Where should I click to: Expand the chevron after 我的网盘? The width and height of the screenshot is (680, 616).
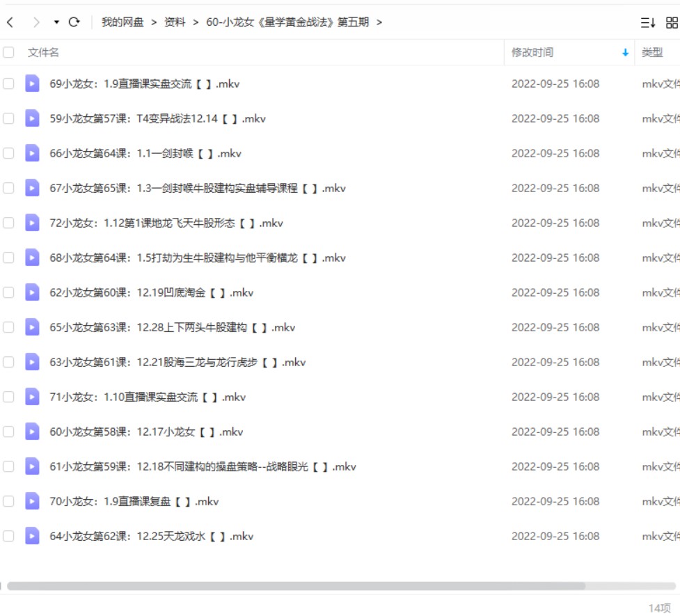[154, 22]
